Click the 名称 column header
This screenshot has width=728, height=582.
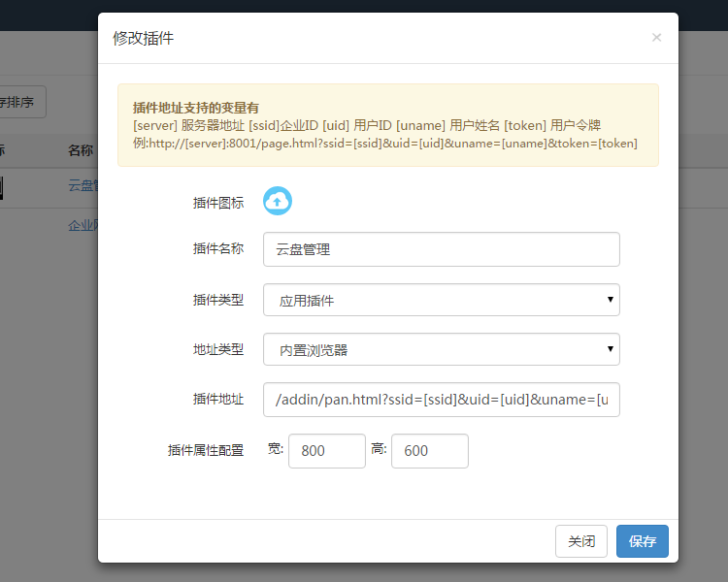(x=81, y=150)
